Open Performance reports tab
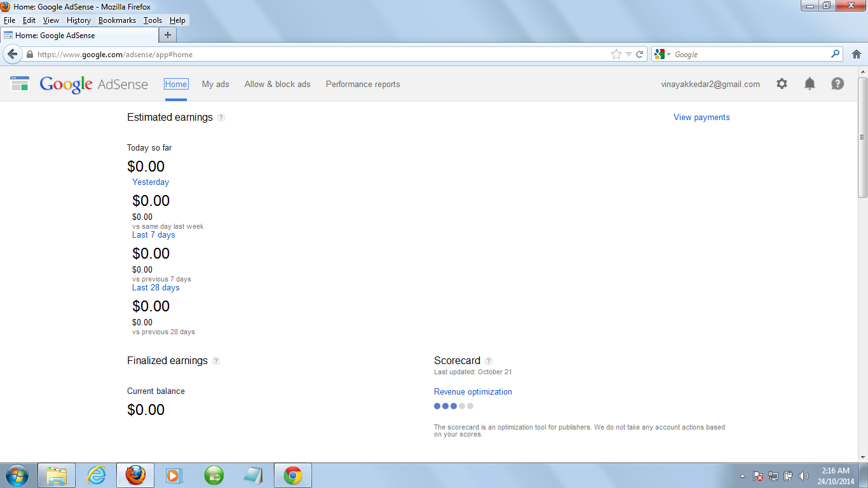Viewport: 868px width, 488px height. (363, 84)
